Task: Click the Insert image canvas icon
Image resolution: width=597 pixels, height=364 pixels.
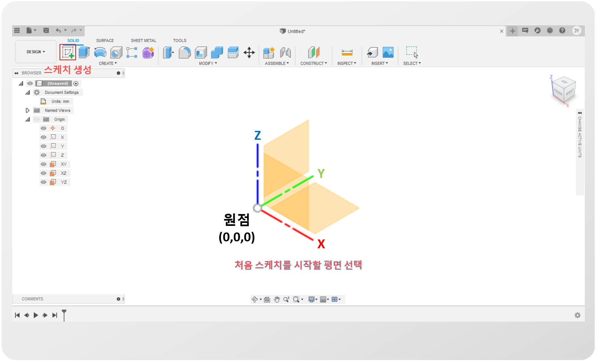Action: pyautogui.click(x=388, y=52)
